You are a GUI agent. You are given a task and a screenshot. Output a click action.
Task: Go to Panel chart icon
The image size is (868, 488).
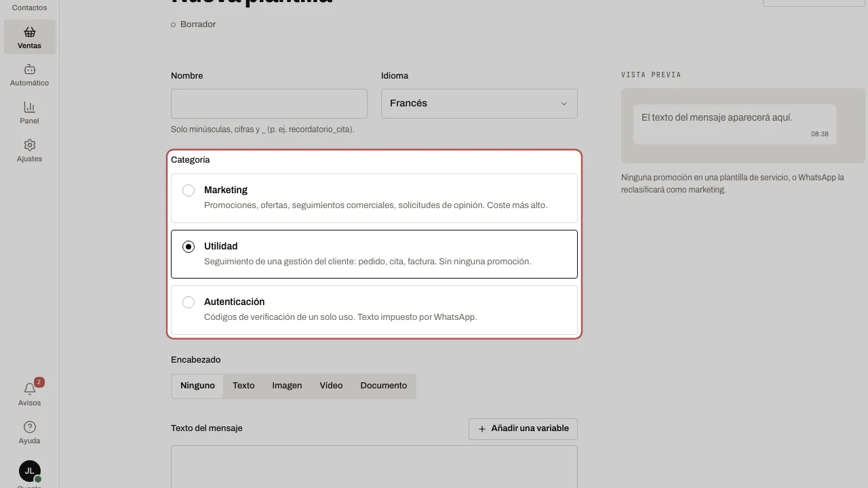coord(29,107)
